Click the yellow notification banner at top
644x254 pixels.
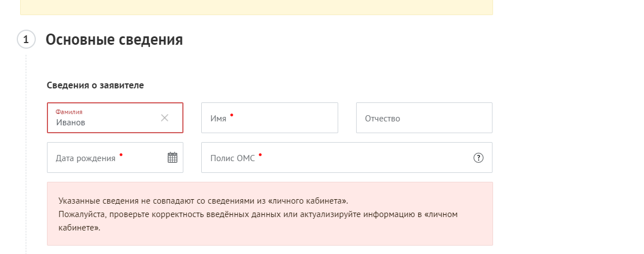256,7
